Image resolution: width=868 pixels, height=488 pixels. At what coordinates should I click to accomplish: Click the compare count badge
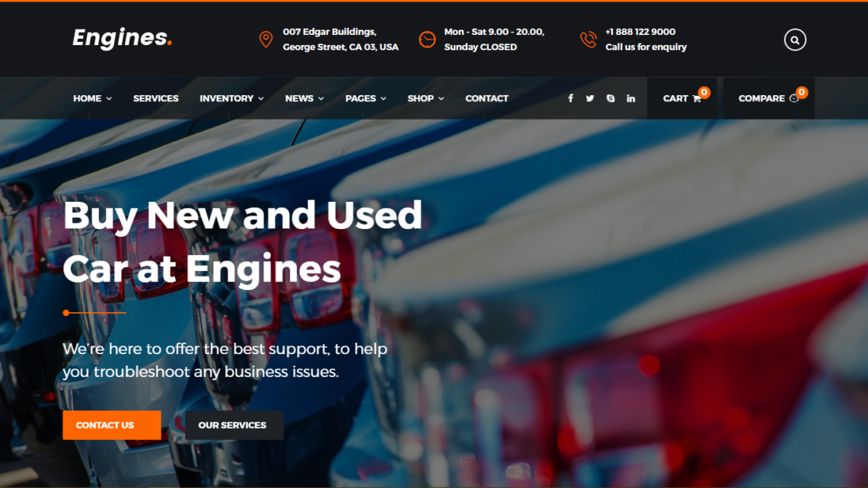pos(802,92)
